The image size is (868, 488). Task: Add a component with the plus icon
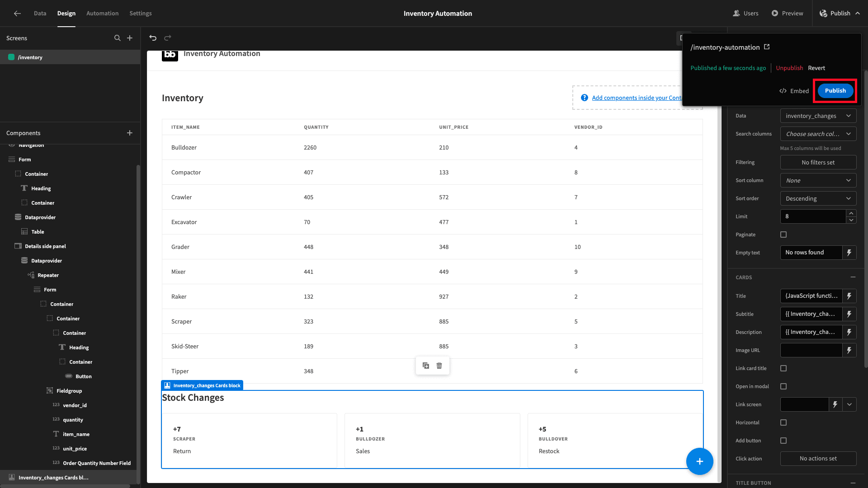tap(130, 133)
